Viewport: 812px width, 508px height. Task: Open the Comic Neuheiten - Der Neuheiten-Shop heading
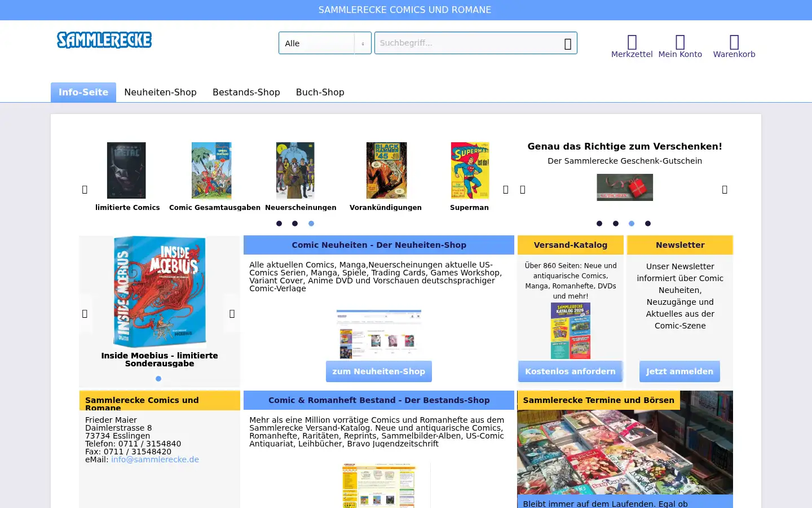379,245
